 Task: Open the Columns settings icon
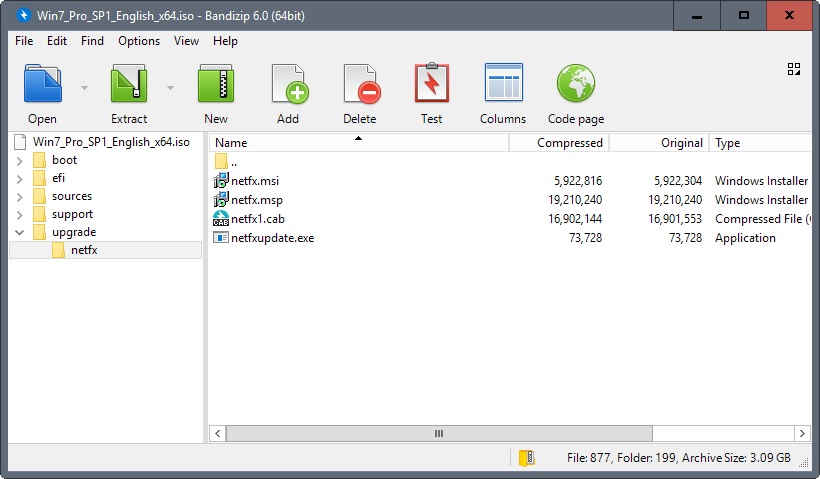click(504, 82)
